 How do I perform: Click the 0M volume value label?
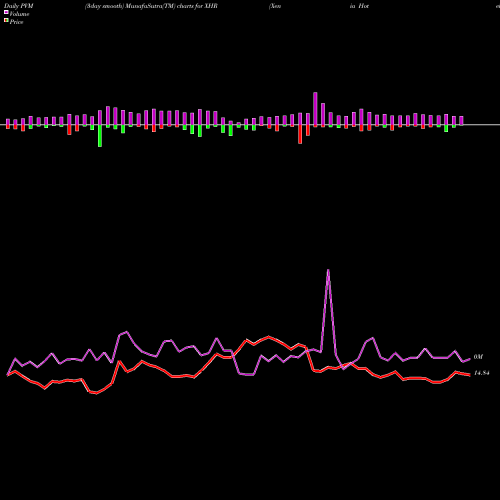click(x=478, y=357)
